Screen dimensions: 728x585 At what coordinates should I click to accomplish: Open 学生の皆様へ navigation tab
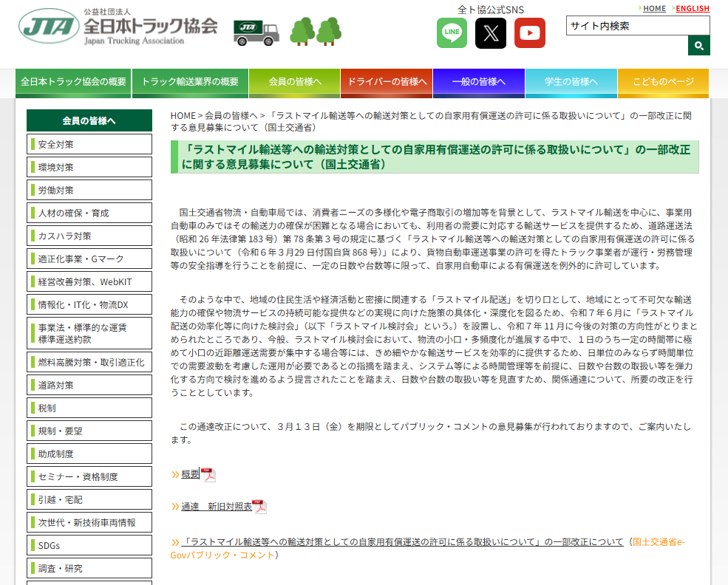click(571, 82)
